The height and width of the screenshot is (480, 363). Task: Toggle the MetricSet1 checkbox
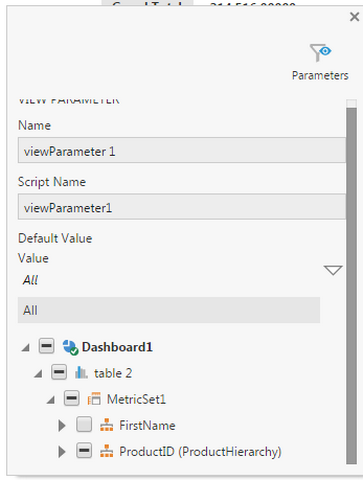pyautogui.click(x=72, y=398)
